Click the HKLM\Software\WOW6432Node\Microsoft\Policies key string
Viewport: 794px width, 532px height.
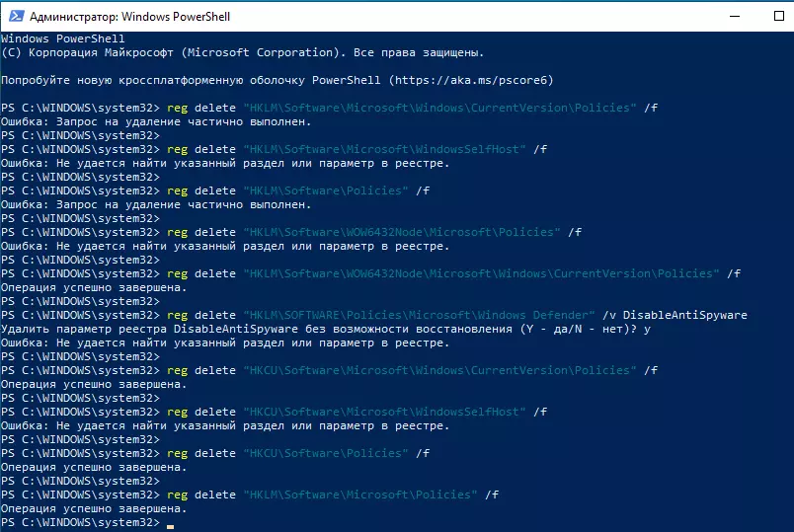coord(401,232)
